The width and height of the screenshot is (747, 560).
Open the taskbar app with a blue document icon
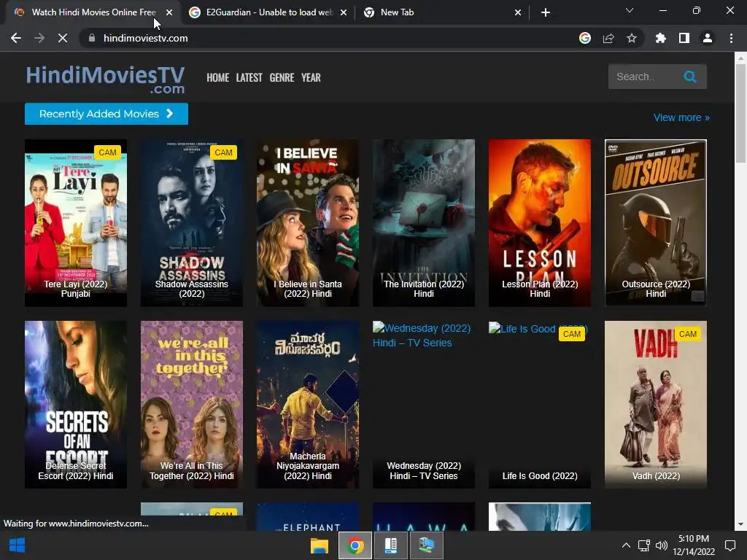pos(391,545)
